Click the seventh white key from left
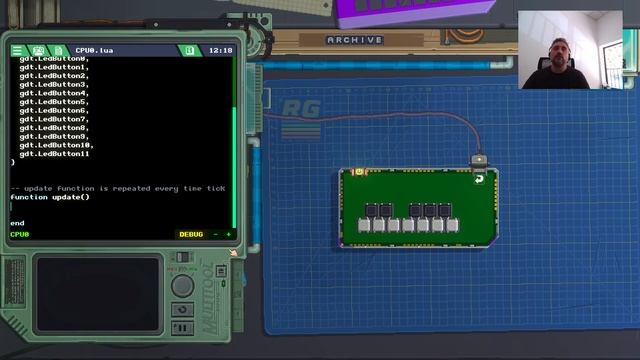640x360 pixels. point(452,225)
